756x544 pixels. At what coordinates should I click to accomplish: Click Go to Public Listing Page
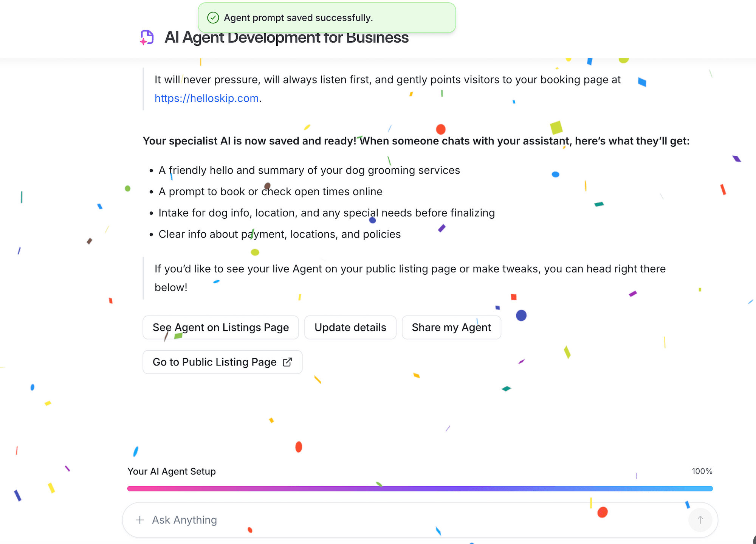click(214, 362)
